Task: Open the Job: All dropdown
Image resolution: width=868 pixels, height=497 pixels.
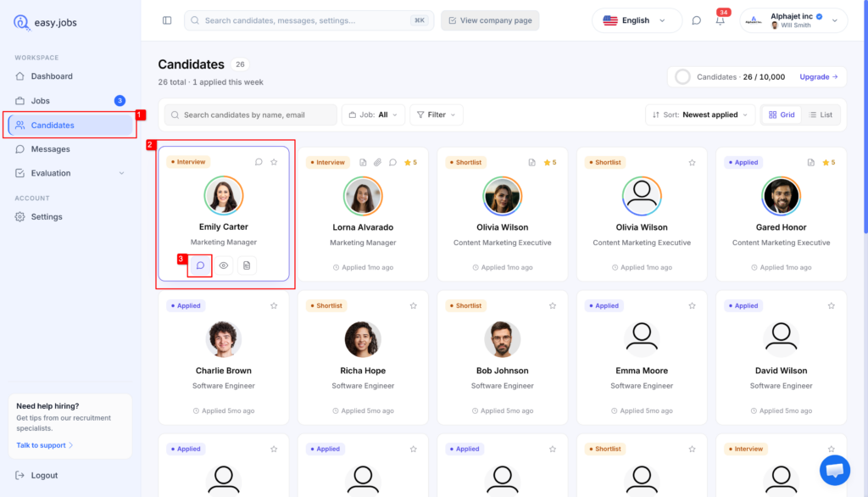Action: point(373,114)
